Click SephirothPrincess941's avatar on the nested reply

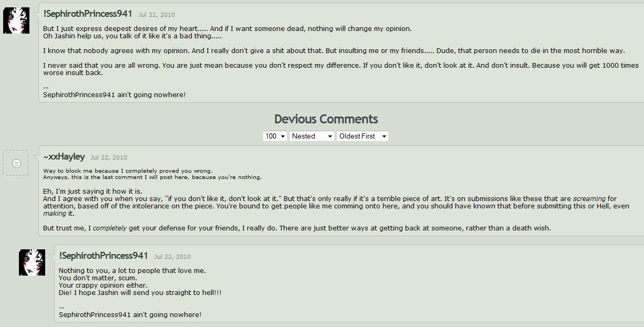pyautogui.click(x=32, y=262)
